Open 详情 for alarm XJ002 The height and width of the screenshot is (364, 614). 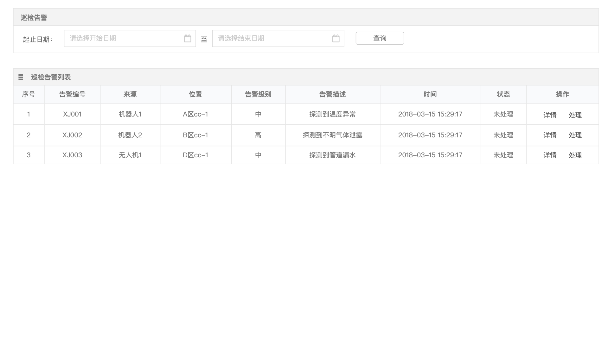pos(550,135)
